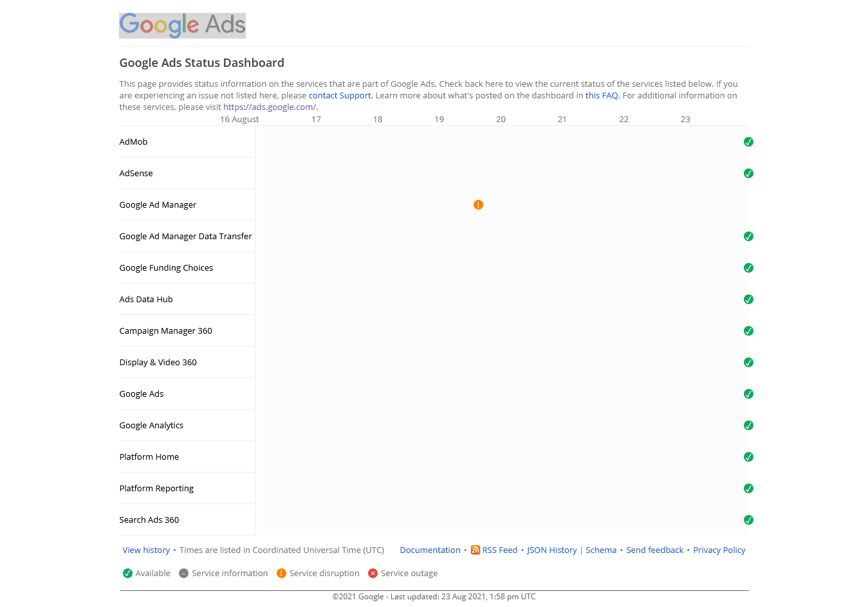
Task: Click the Google Ad Manager service name
Action: tap(158, 205)
